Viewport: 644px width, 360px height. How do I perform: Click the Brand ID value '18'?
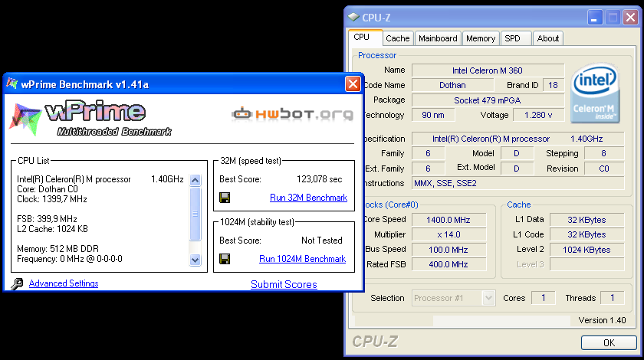[x=554, y=85]
